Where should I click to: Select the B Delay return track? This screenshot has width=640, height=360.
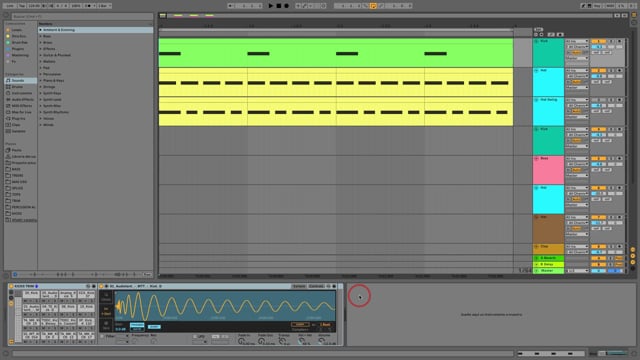(548, 264)
